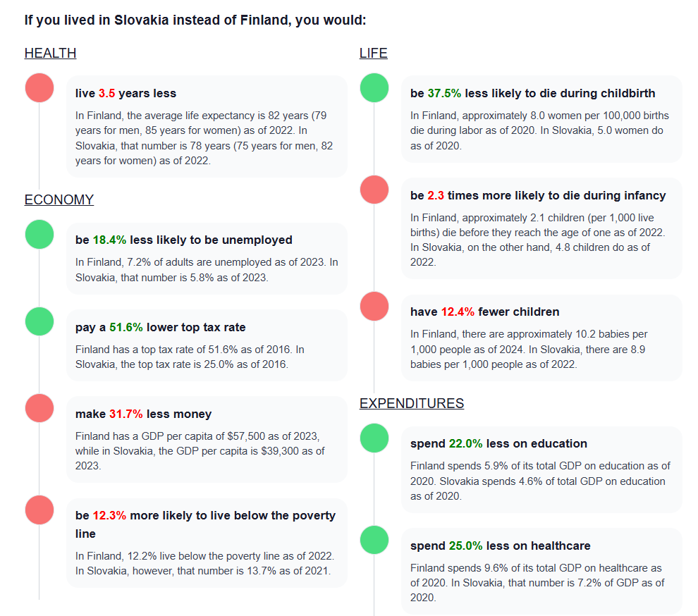Select the 'pay a 51.6% lower top tax rate' card

click(x=207, y=345)
